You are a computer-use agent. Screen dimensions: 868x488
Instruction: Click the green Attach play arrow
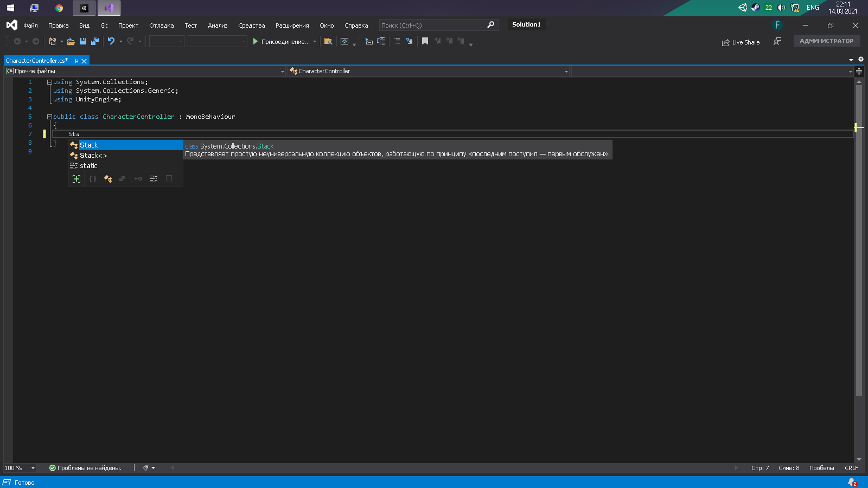pos(255,41)
